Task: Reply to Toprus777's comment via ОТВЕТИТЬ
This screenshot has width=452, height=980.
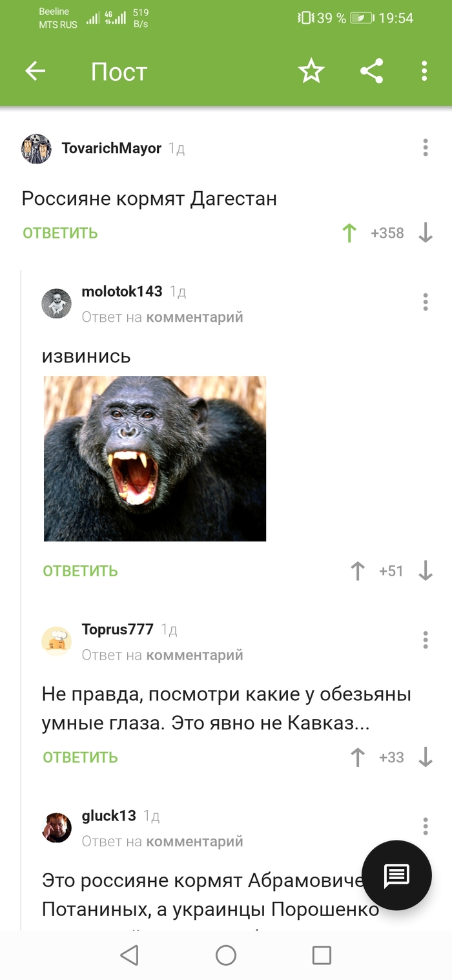Action: click(x=80, y=757)
